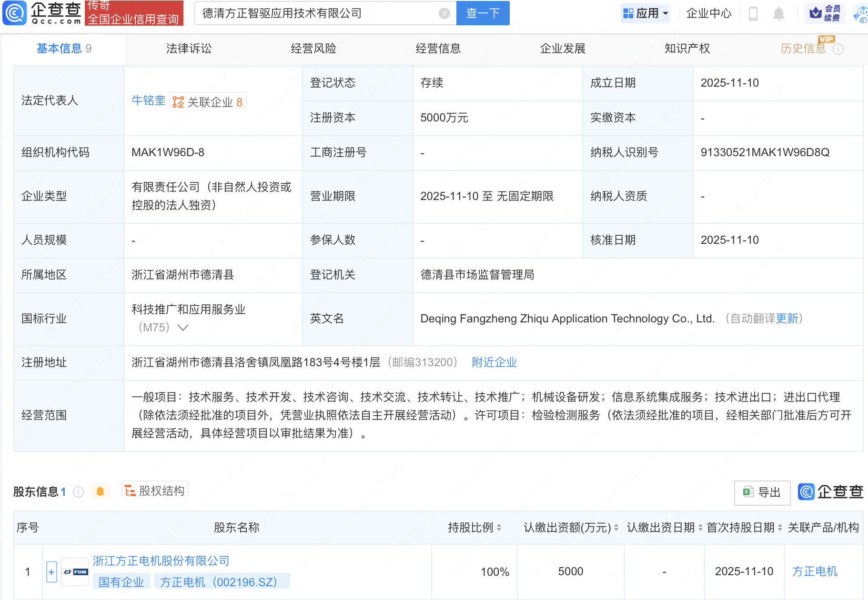
Task: Expand the 国标行业 M75 chevron
Action: pos(183,328)
